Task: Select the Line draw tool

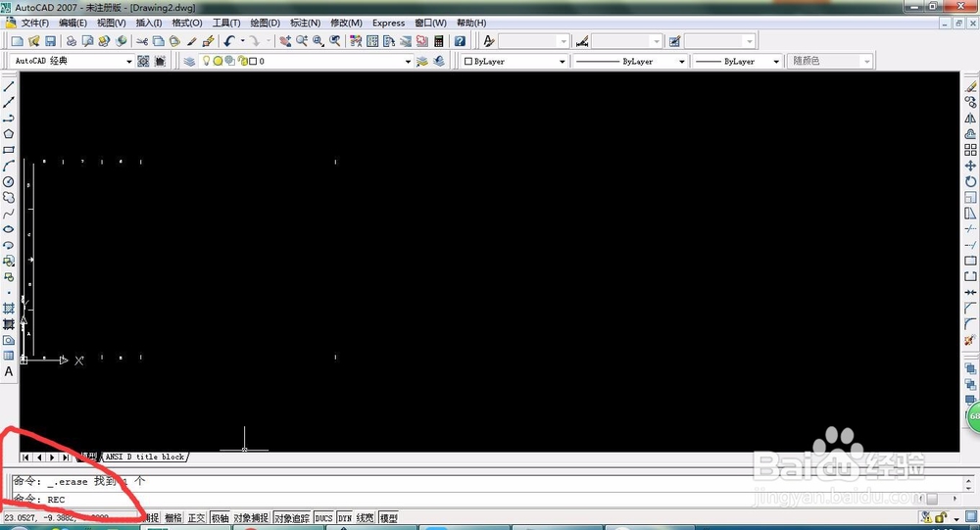Action: coord(9,86)
